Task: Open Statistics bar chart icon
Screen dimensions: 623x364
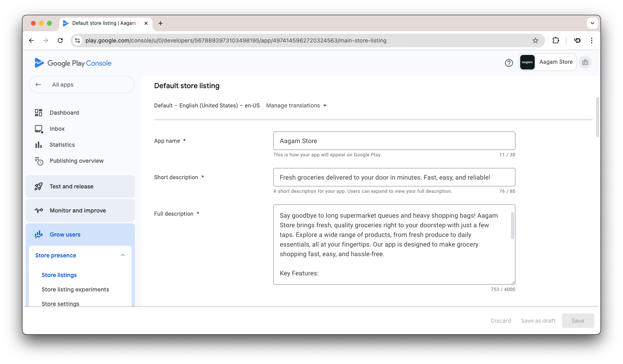Action: 39,145
